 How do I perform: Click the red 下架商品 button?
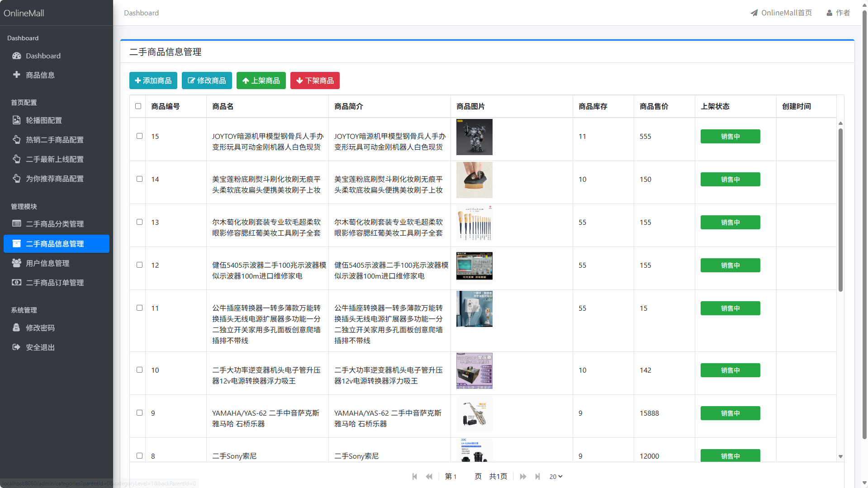[x=315, y=81]
